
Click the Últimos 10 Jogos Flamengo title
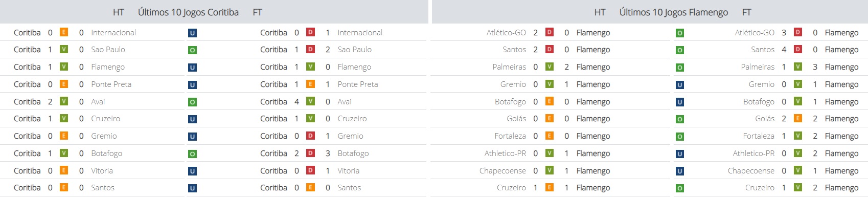click(674, 12)
